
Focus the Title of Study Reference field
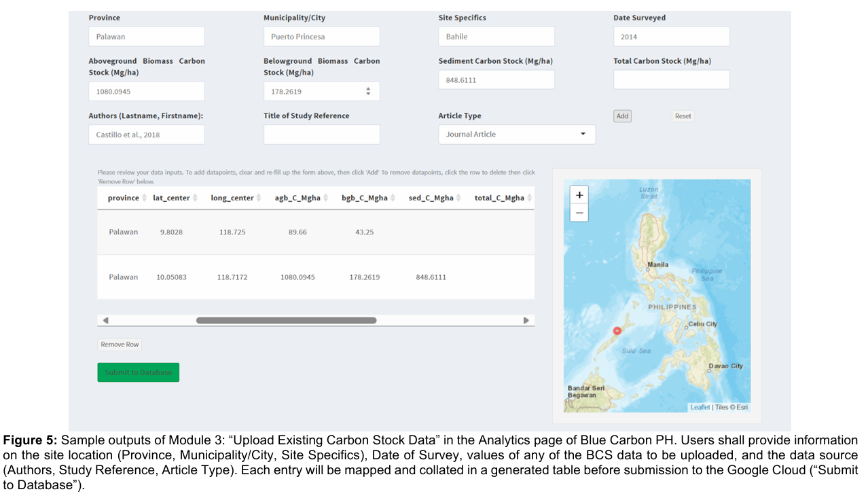coord(321,135)
